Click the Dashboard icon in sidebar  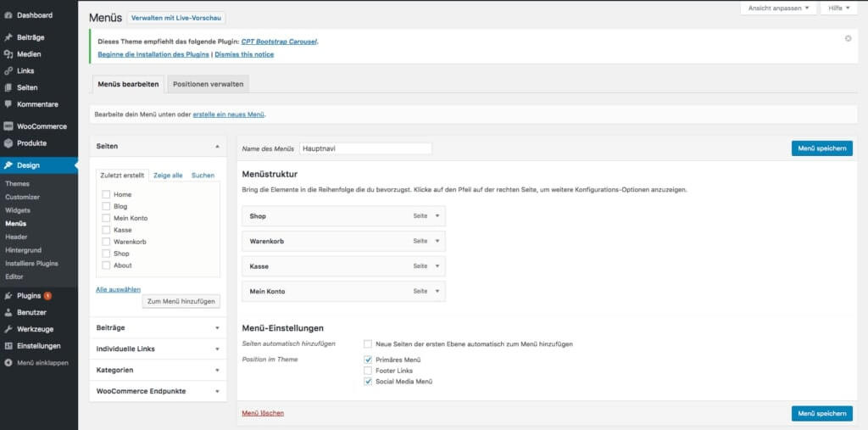(8, 15)
